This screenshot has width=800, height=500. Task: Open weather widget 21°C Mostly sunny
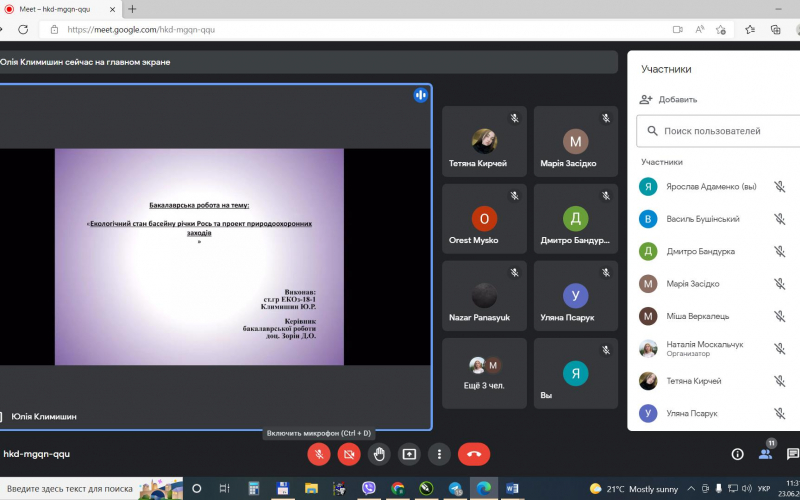tap(634, 489)
